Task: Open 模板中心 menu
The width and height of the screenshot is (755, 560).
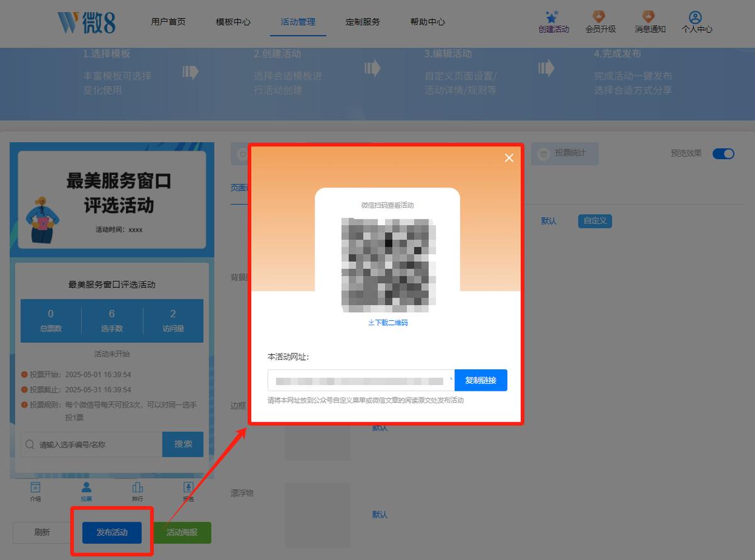Action: (233, 21)
